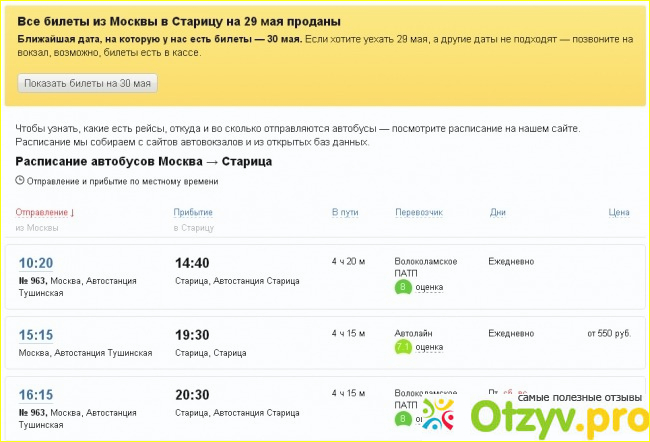This screenshot has width=650, height=442.
Task: Open 'оценка' link for Автолайн carrier
Action: (429, 347)
